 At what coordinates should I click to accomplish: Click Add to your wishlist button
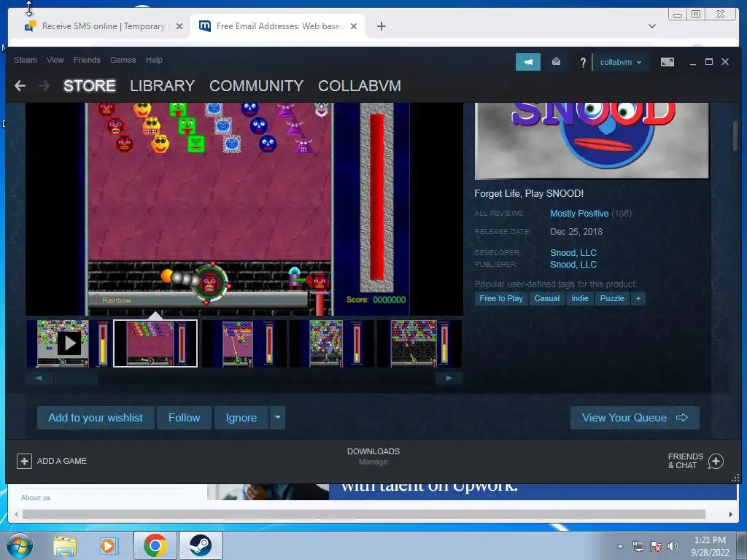96,418
